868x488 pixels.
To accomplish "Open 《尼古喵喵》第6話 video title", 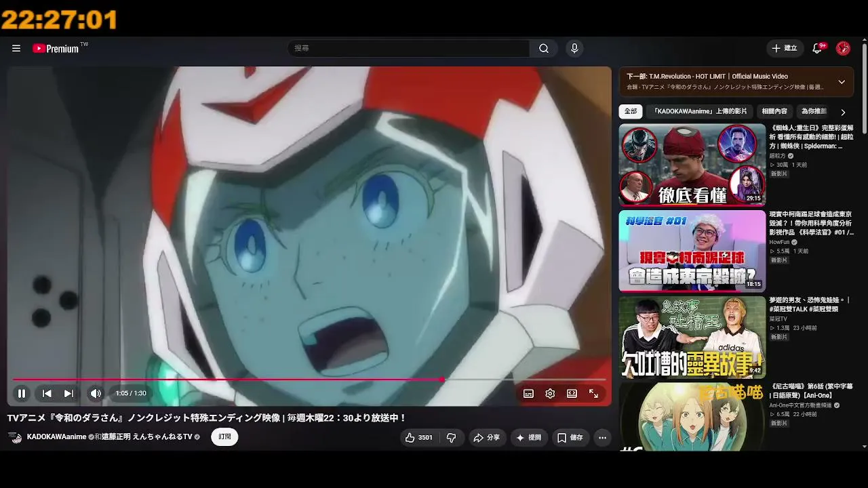I will pyautogui.click(x=811, y=390).
